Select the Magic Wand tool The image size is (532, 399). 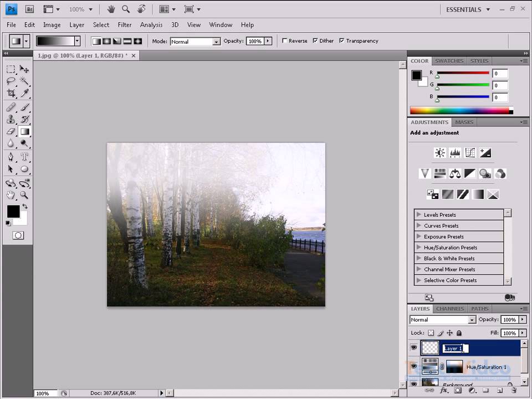pos(24,81)
